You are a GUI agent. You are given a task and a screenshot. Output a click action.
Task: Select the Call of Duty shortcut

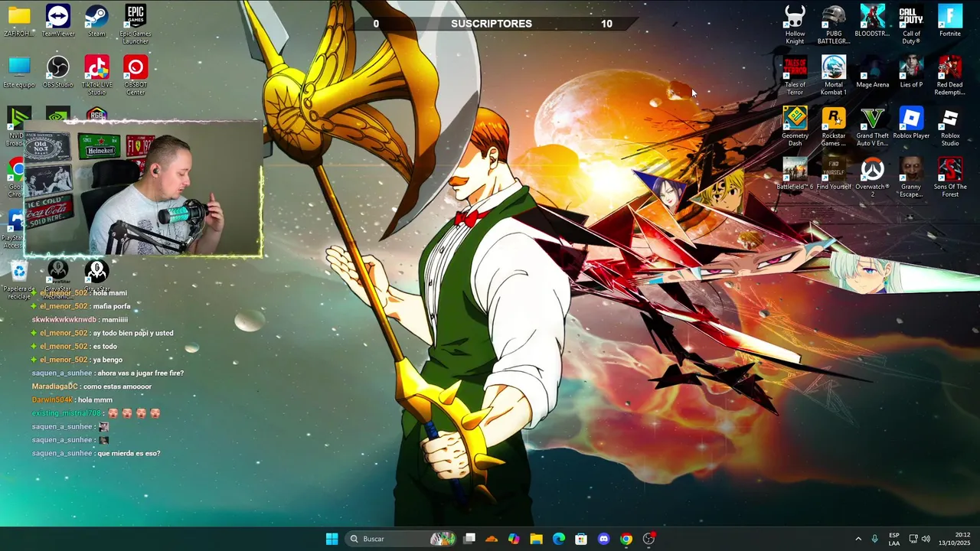point(911,24)
